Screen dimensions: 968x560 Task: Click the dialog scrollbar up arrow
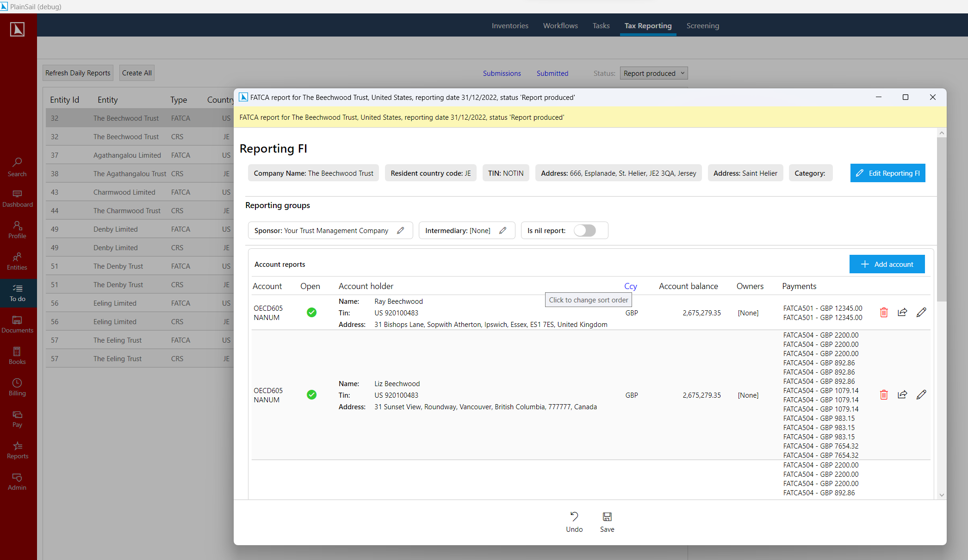[x=942, y=133]
